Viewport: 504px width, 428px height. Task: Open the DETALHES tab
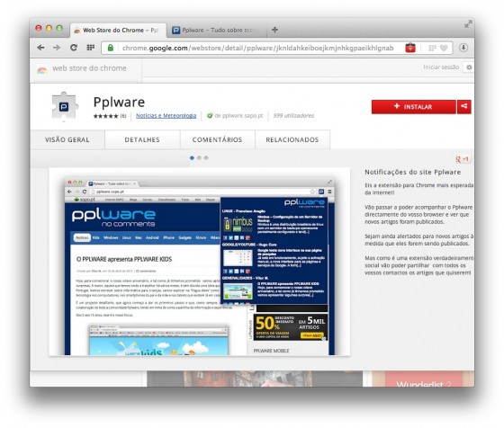pos(142,139)
